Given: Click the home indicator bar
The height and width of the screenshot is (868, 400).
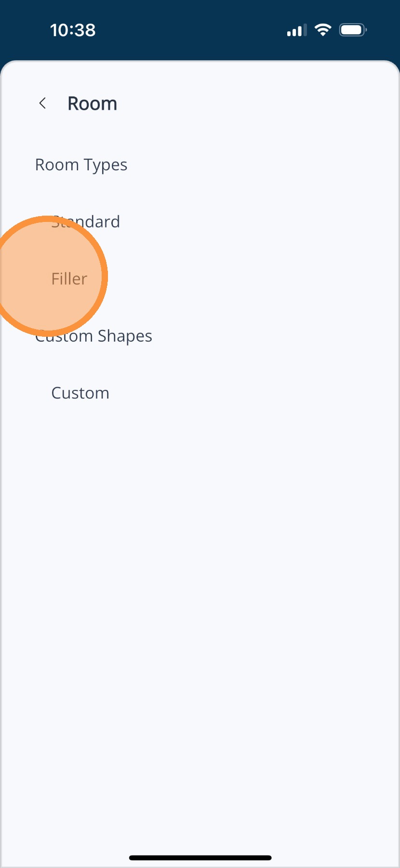Looking at the screenshot, I should tap(200, 858).
